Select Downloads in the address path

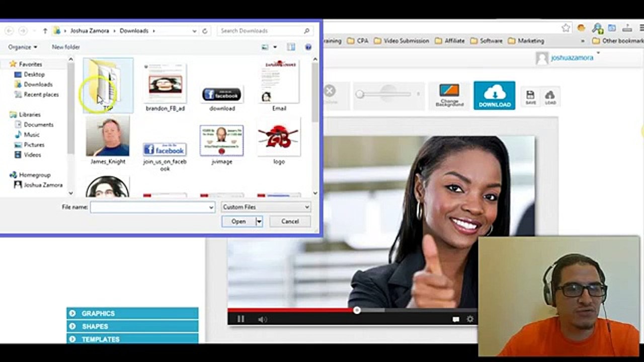134,31
